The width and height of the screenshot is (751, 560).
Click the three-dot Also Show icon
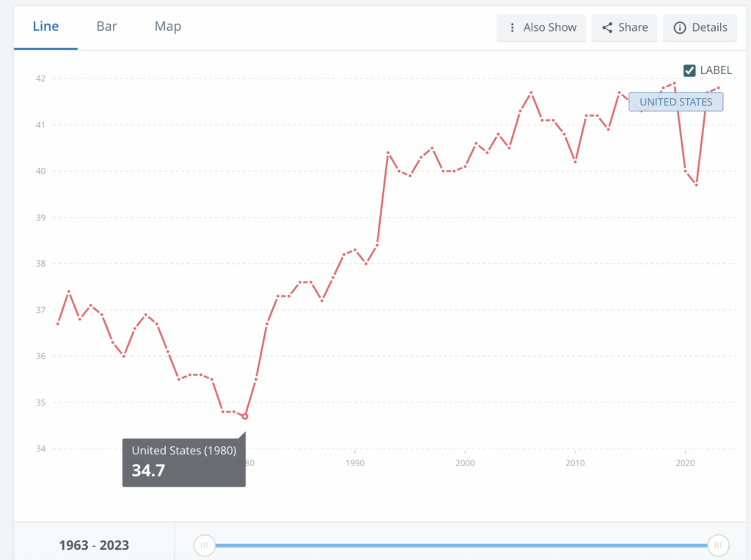pos(513,28)
